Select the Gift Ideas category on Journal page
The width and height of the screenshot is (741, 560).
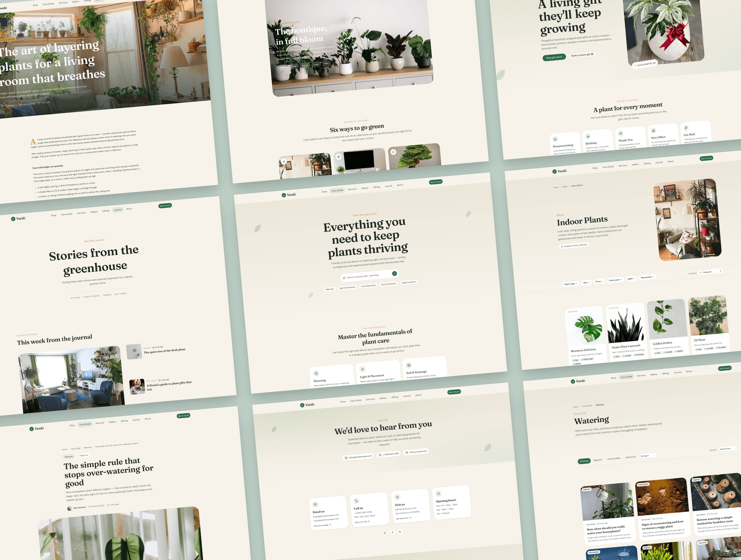[121, 294]
